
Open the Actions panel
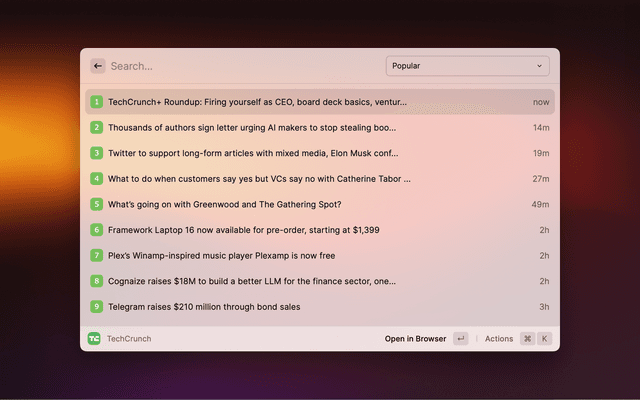point(499,339)
